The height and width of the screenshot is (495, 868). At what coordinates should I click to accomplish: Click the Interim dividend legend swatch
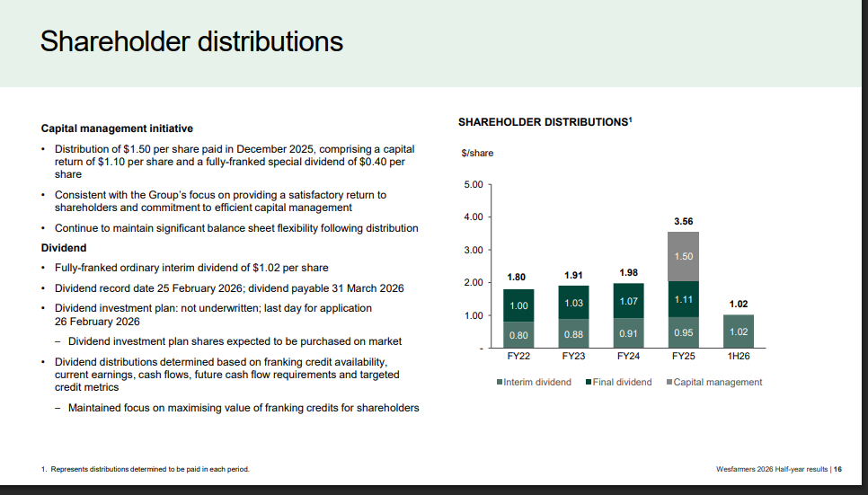500,383
